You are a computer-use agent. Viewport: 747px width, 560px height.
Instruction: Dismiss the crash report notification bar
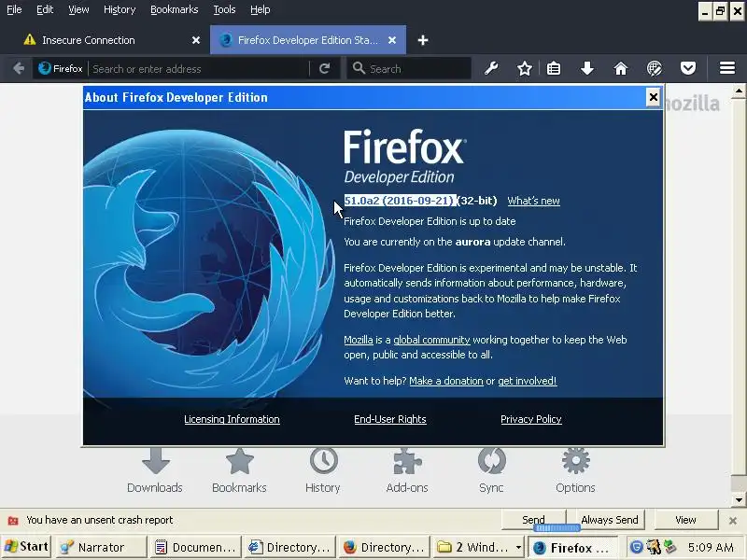click(x=733, y=521)
